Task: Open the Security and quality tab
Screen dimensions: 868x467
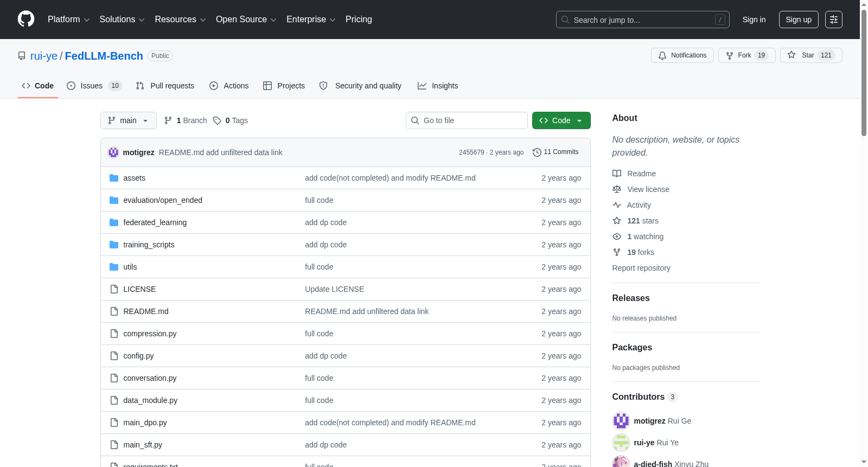Action: coord(360,86)
